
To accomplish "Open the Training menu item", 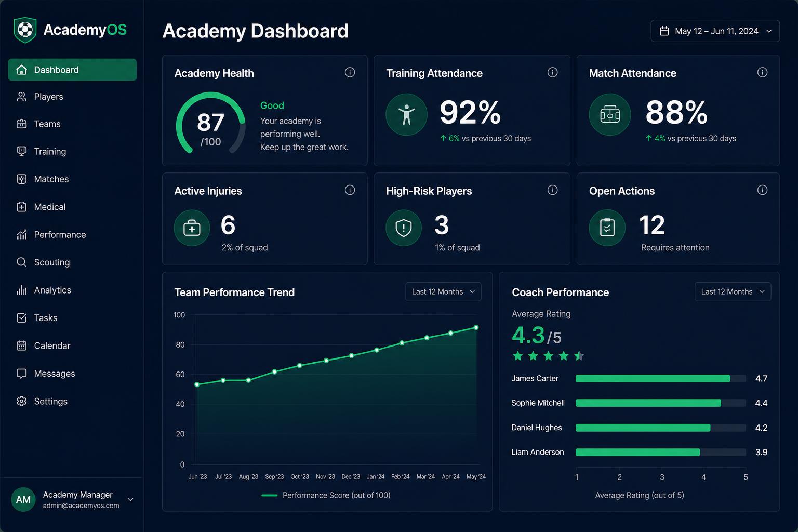I will 72,151.
